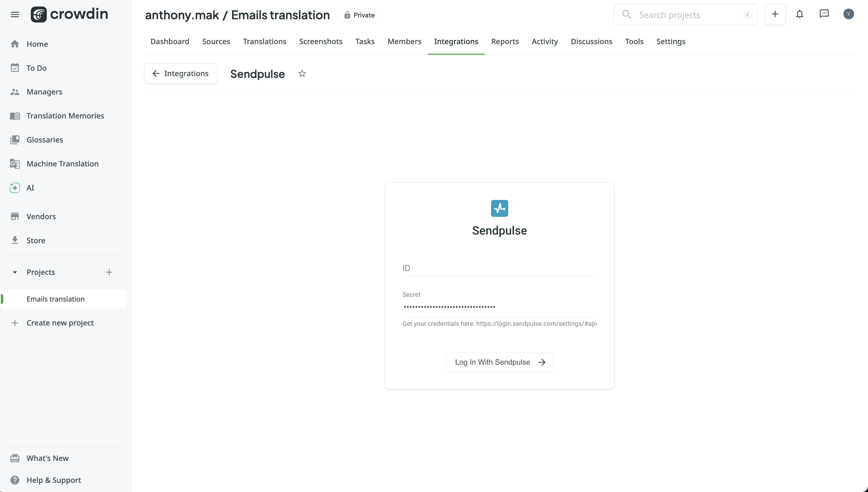Click the user avatar icon

(x=848, y=14)
